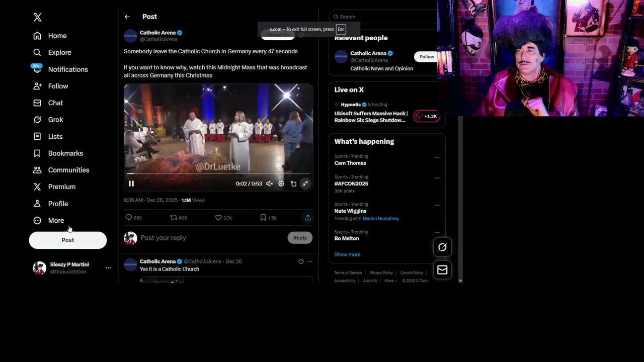Click Grok icon on Catholic Arena reply
The height and width of the screenshot is (362, 644).
pyautogui.click(x=301, y=261)
